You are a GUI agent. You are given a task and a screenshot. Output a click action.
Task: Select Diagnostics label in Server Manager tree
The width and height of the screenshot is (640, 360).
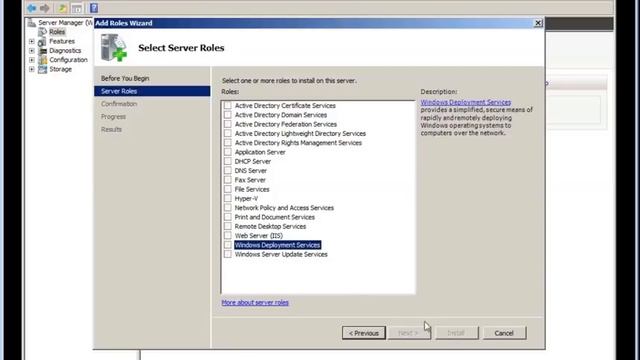point(65,51)
